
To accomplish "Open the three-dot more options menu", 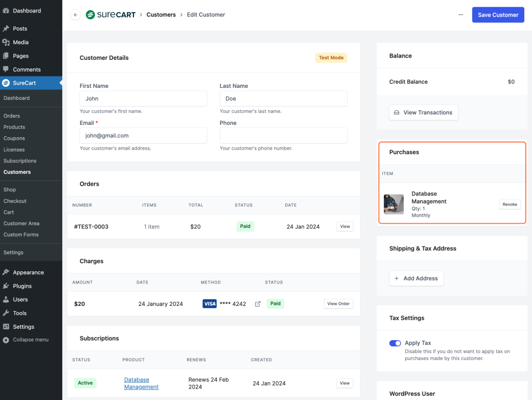I will coord(460,15).
